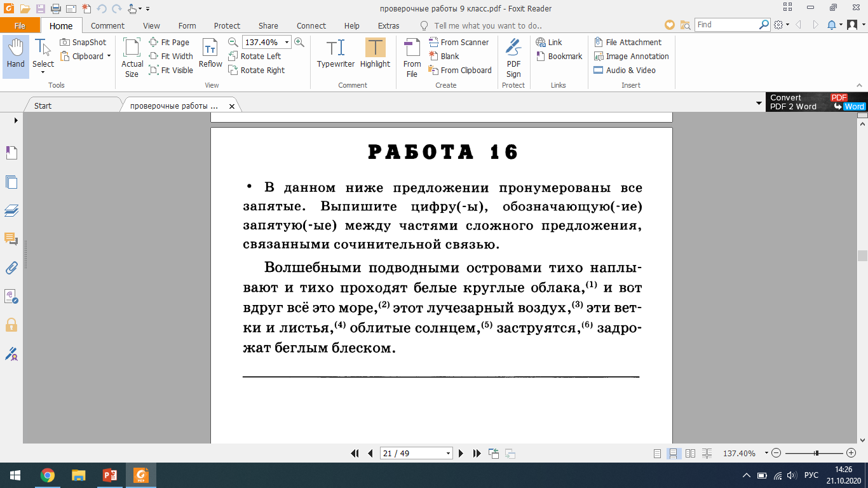Rotate the page left
The image size is (868, 488).
(x=254, y=56)
